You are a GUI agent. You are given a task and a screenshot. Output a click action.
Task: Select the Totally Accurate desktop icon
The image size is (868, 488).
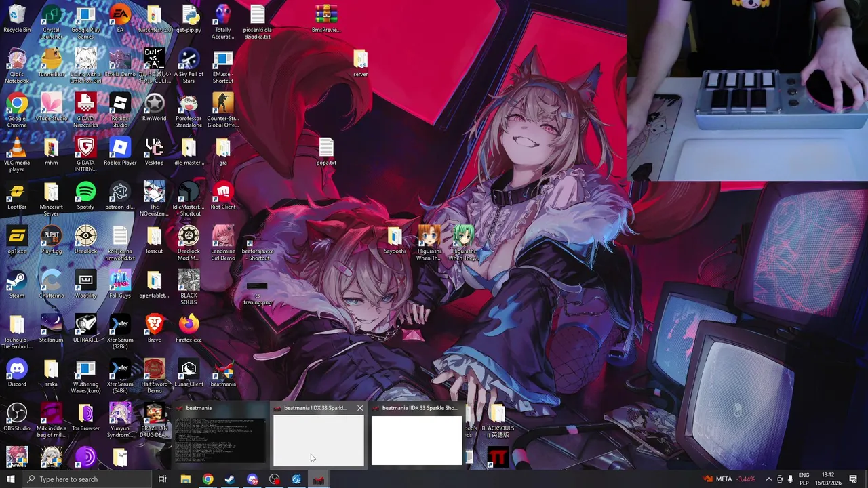pos(222,22)
